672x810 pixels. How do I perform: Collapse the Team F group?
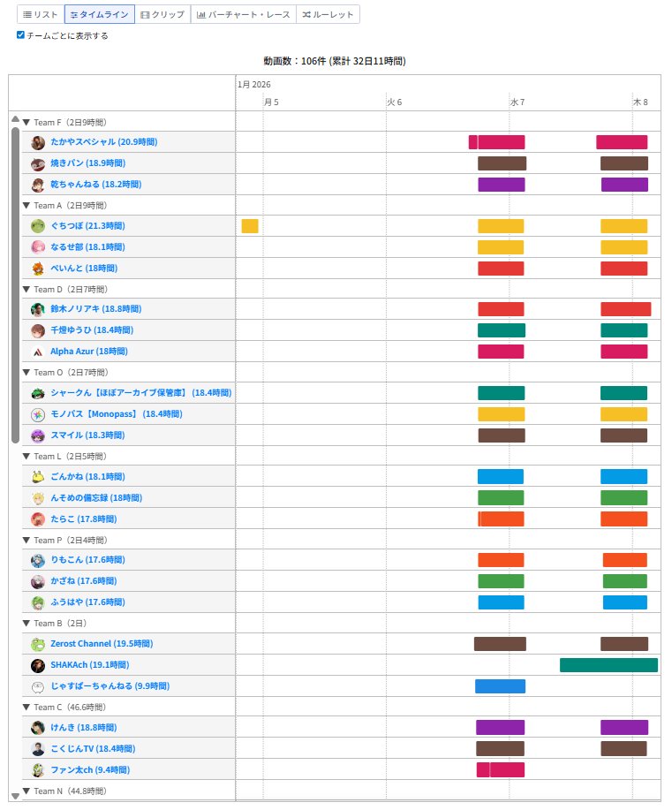click(26, 123)
